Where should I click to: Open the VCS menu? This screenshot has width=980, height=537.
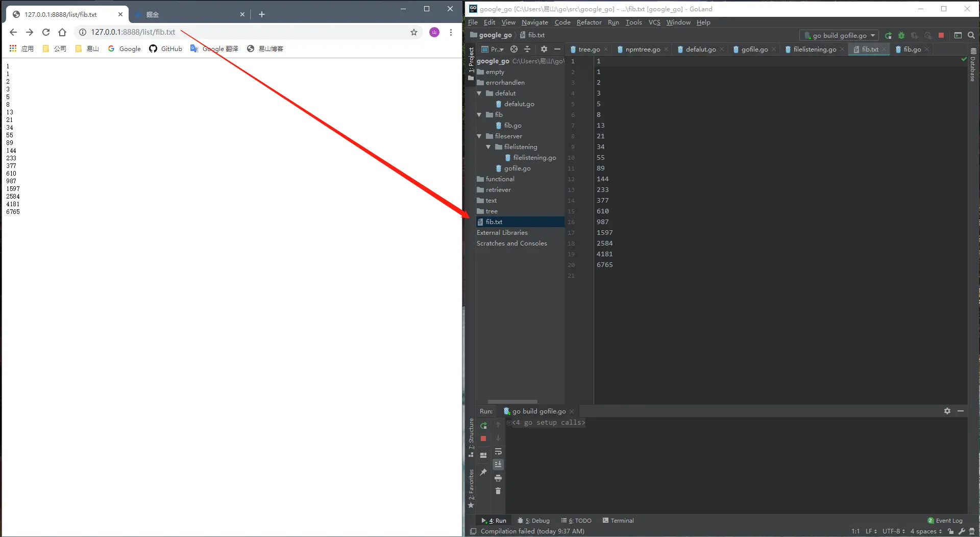coord(654,22)
